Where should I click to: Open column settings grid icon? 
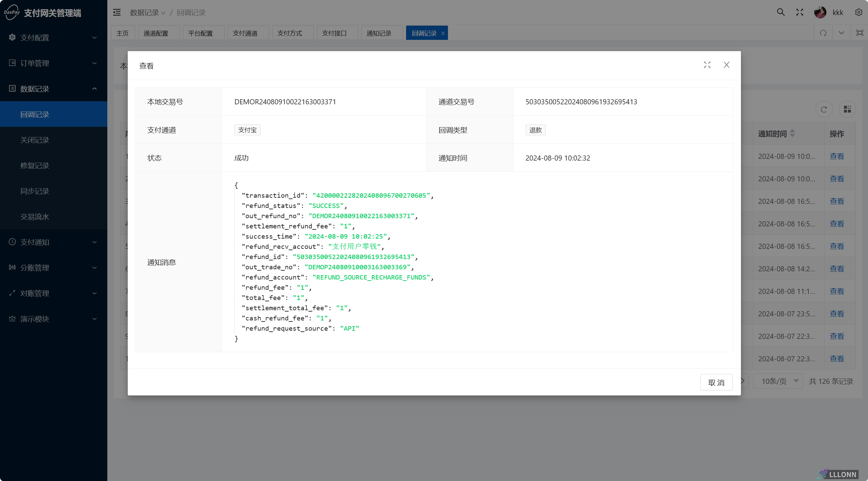pos(847,109)
